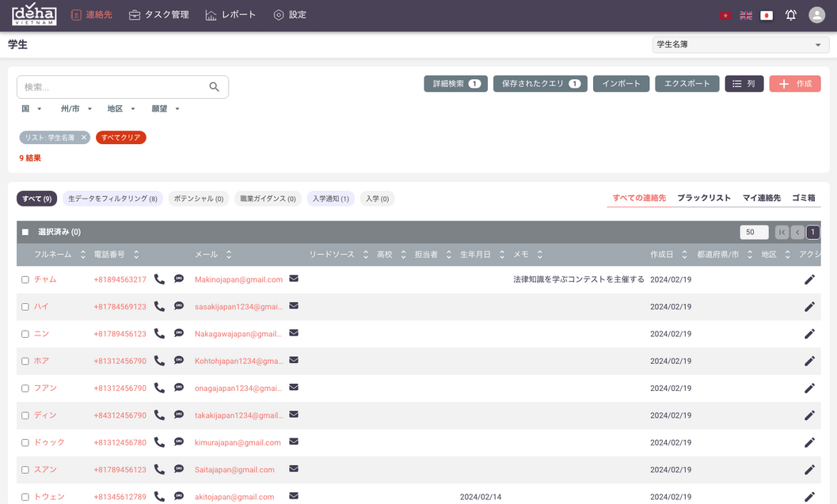Image resolution: width=837 pixels, height=504 pixels.
Task: Click the search magnifier icon
Action: tap(214, 87)
